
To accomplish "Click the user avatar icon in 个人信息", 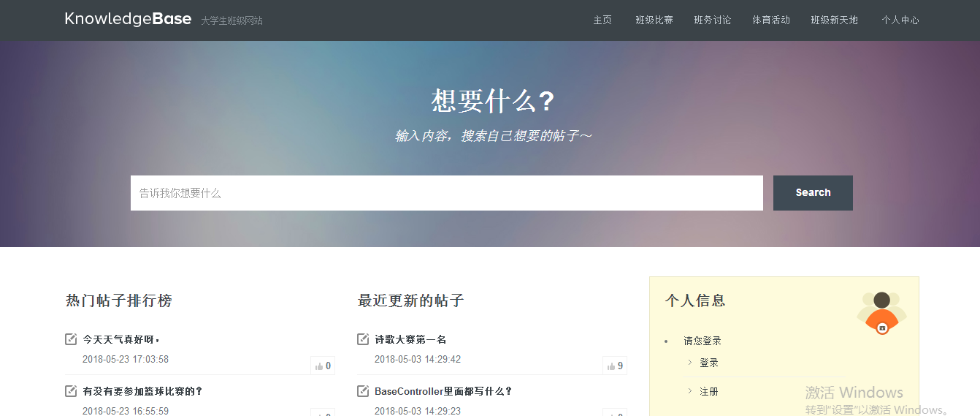I will tap(881, 312).
